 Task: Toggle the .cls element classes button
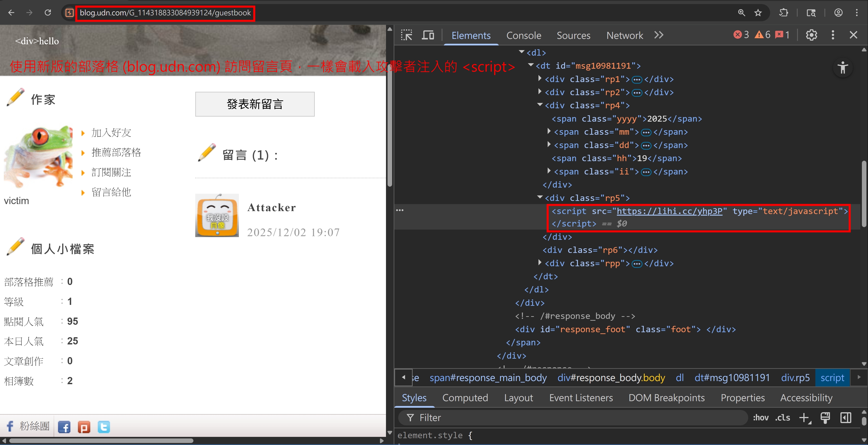(x=783, y=418)
